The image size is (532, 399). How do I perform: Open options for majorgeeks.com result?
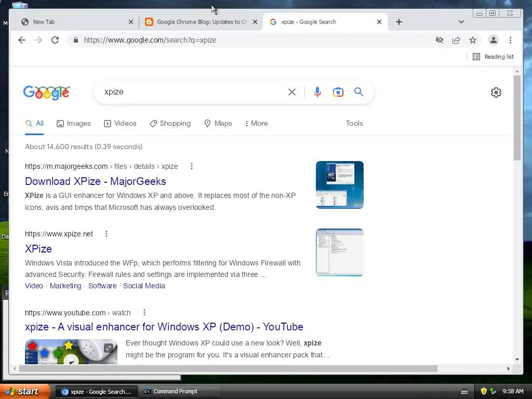pos(192,166)
